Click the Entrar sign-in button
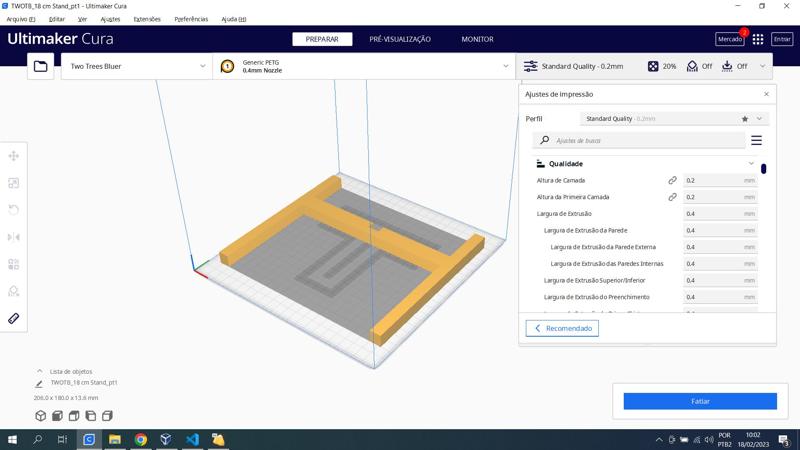800x450 pixels. [782, 39]
